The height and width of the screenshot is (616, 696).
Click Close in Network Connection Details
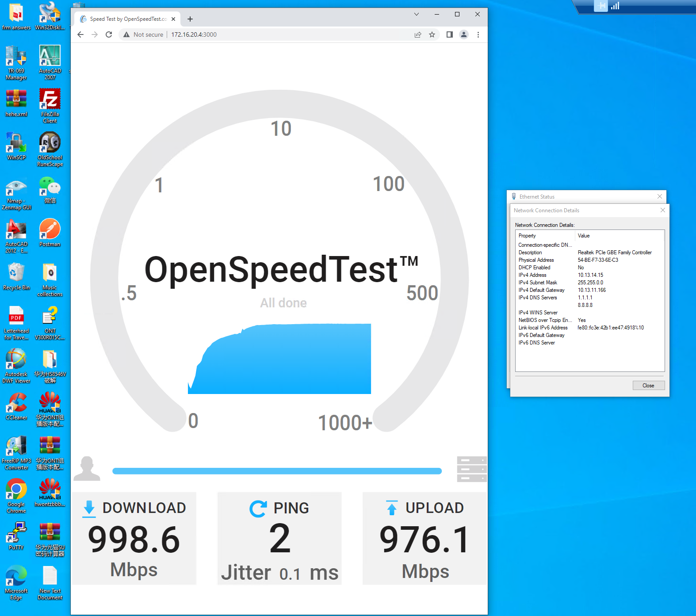point(648,386)
